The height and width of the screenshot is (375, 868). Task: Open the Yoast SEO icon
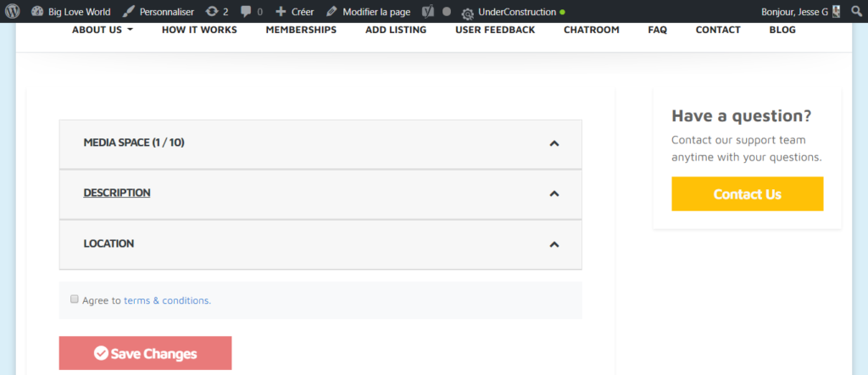[429, 12]
